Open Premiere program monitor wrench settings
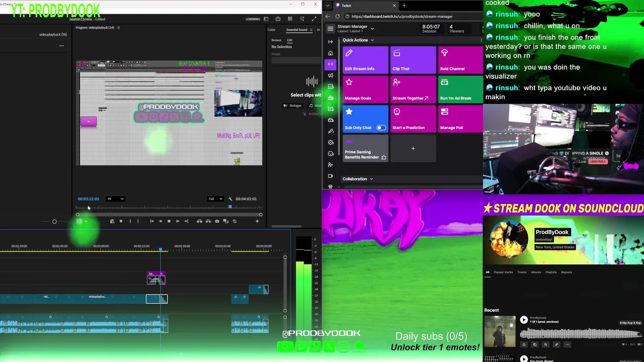 click(230, 199)
